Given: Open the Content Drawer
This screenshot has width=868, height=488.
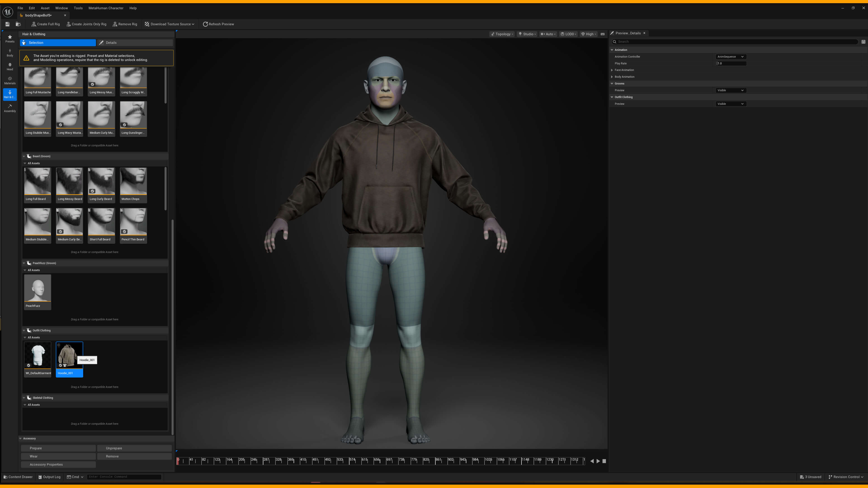Looking at the screenshot, I should tap(18, 477).
